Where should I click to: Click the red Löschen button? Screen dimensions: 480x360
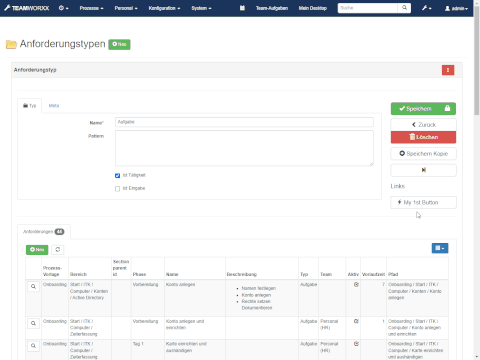(x=423, y=137)
